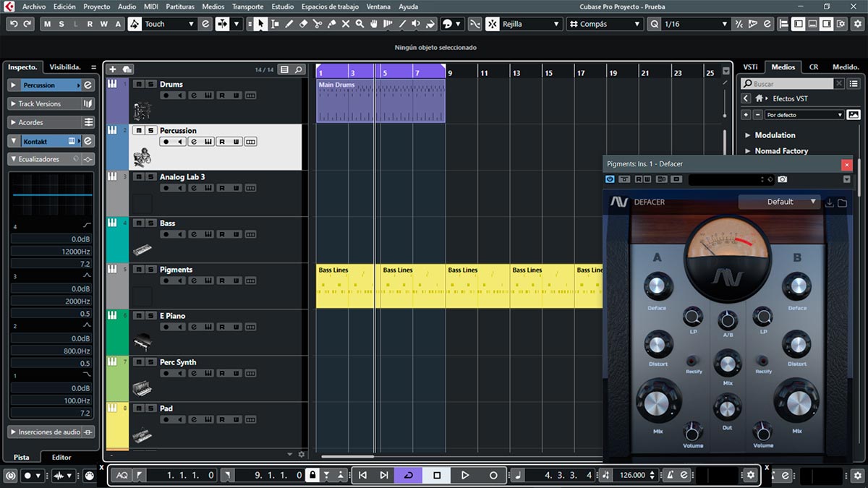This screenshot has height=488, width=868.
Task: Click the Record transport button
Action: (x=493, y=475)
